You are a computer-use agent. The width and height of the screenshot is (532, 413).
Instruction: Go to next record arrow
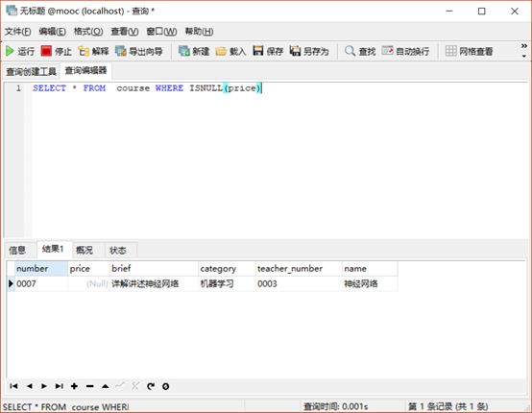(44, 386)
